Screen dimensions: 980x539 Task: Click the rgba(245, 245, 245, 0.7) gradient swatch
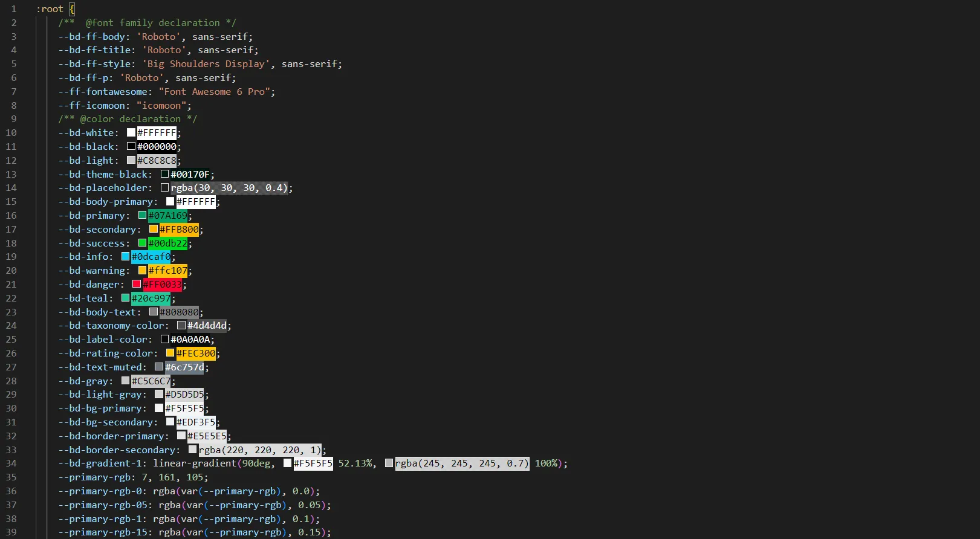[x=389, y=463]
